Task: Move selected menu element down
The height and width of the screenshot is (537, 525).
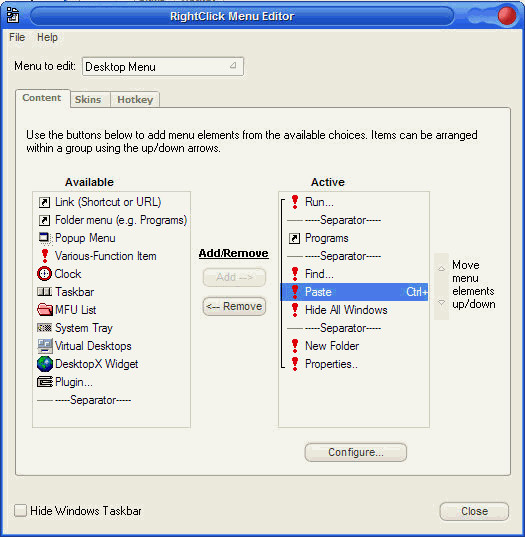Action: pyautogui.click(x=441, y=303)
